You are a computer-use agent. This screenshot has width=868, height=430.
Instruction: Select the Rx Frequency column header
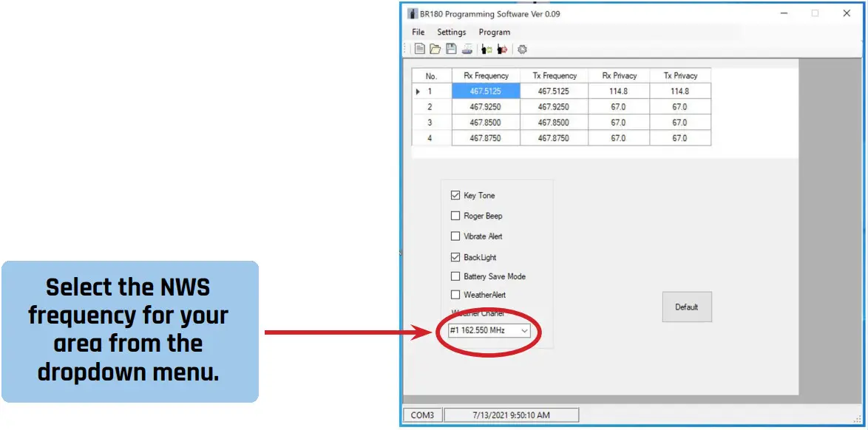[486, 76]
